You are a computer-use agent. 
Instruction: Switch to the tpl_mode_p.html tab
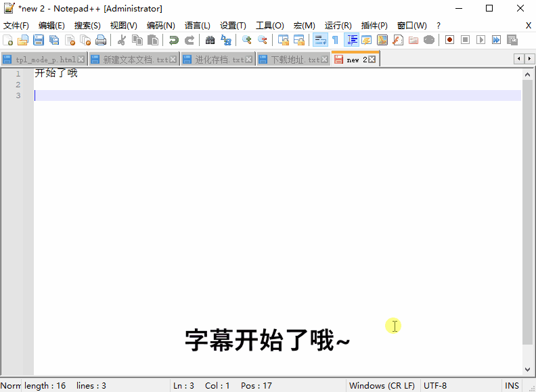[x=45, y=60]
